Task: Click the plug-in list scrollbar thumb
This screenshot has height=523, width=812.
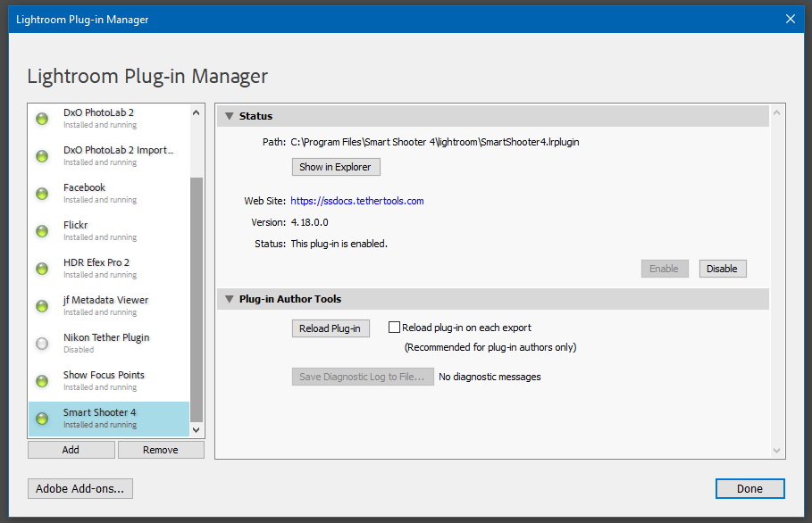Action: coord(197,300)
